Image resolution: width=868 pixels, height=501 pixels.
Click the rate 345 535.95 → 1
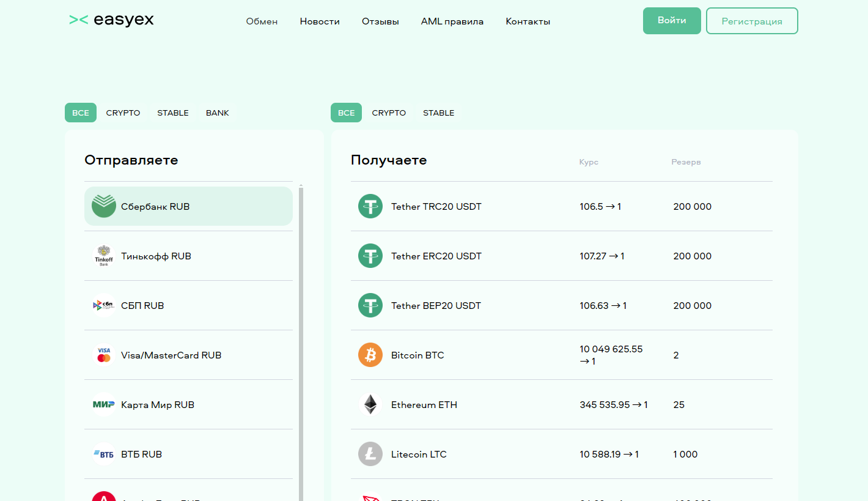(614, 405)
